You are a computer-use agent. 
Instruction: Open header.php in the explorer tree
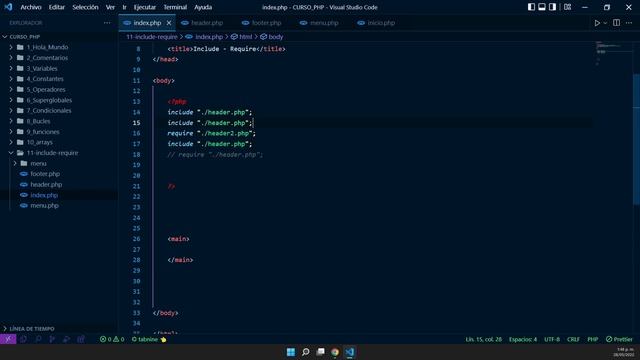59,184
